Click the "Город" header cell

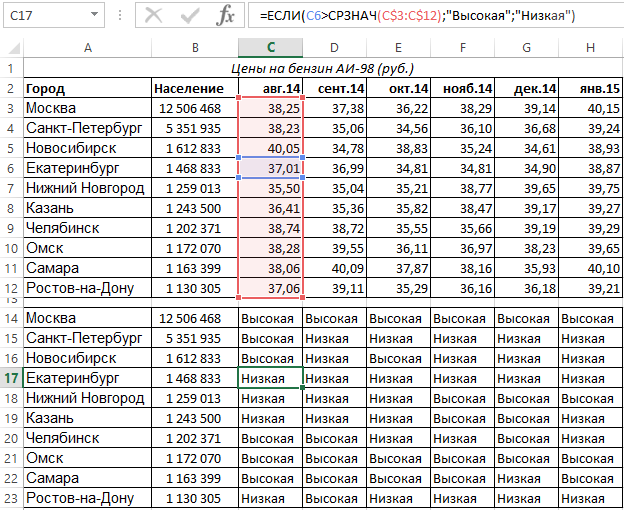(87, 88)
